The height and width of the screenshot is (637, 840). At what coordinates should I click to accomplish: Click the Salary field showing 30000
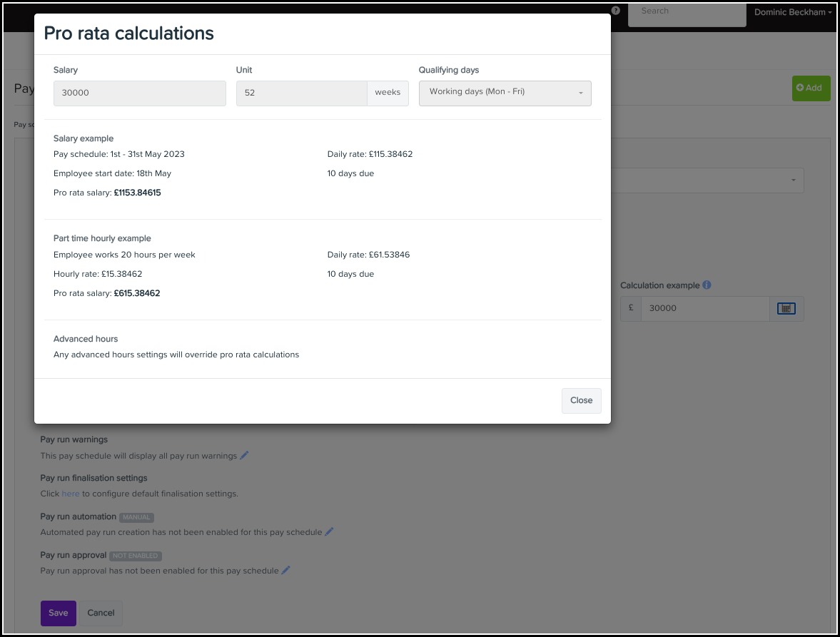pyautogui.click(x=140, y=93)
